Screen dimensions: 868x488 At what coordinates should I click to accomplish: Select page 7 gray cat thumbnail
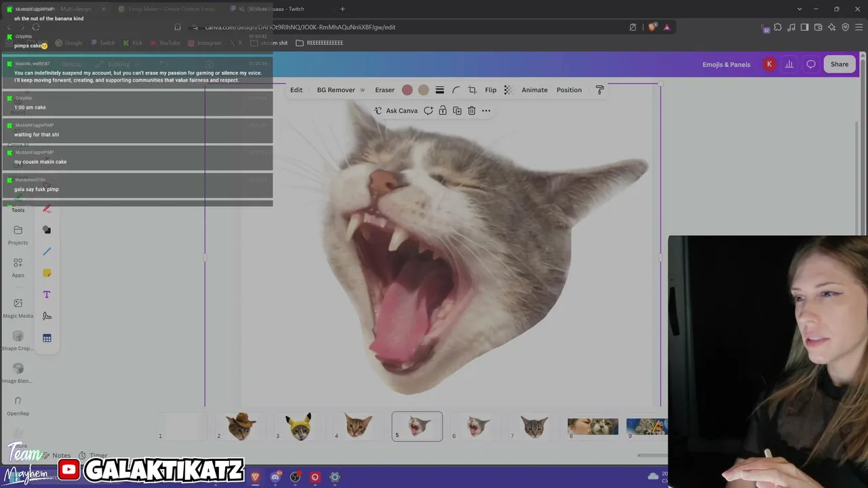[534, 426]
